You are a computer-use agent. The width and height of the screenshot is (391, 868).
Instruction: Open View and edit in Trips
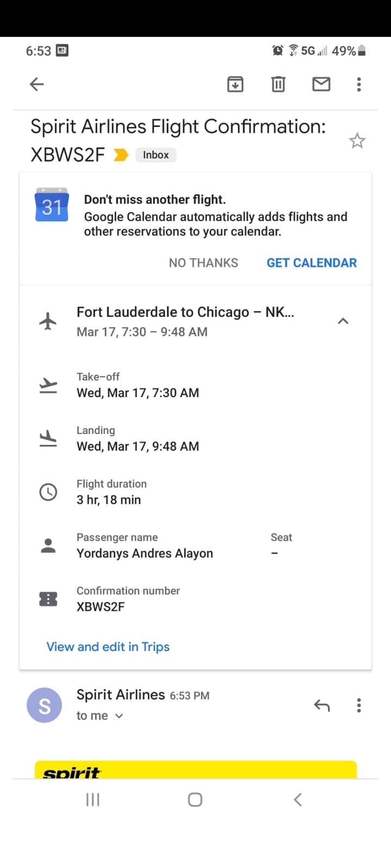(x=108, y=647)
